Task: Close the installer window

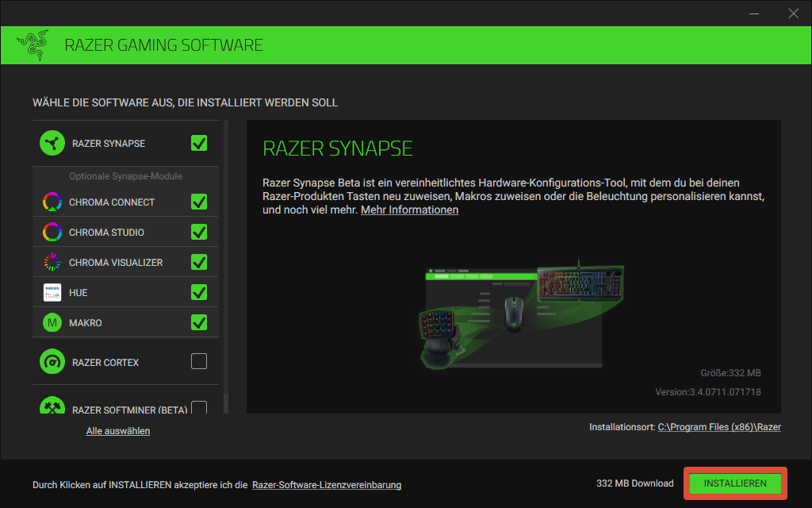Action: tap(793, 13)
